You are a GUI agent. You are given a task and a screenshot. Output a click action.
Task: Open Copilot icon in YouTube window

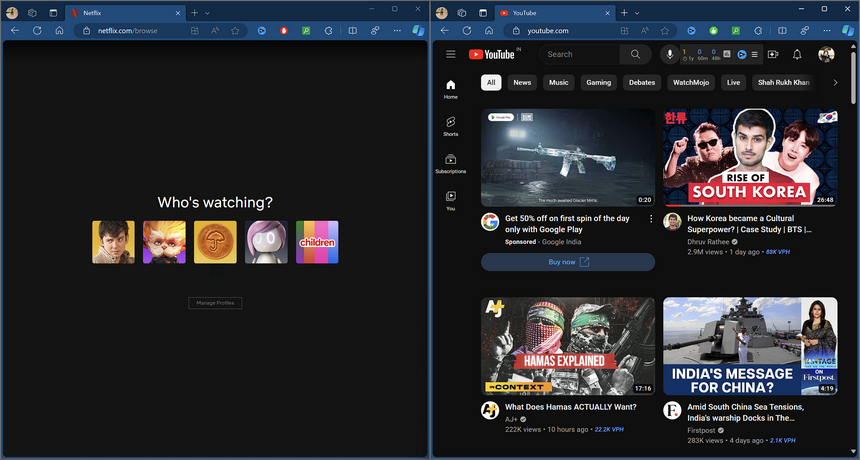pyautogui.click(x=846, y=31)
